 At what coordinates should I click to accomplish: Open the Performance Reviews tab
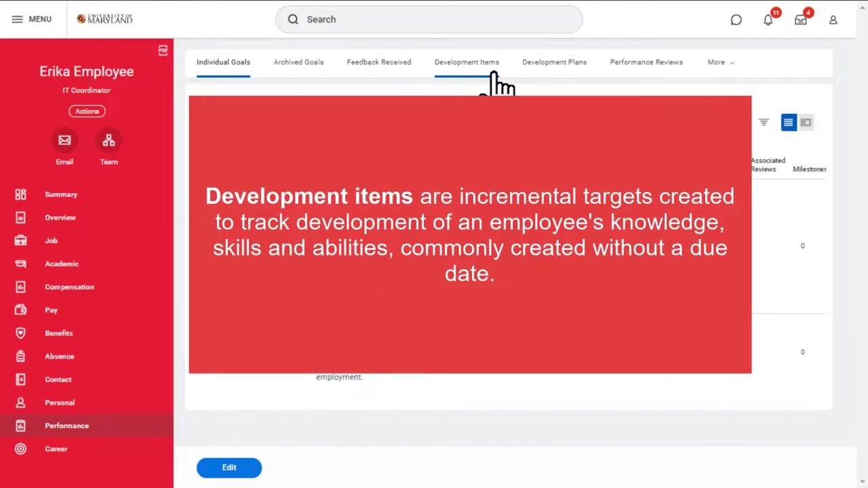click(646, 62)
